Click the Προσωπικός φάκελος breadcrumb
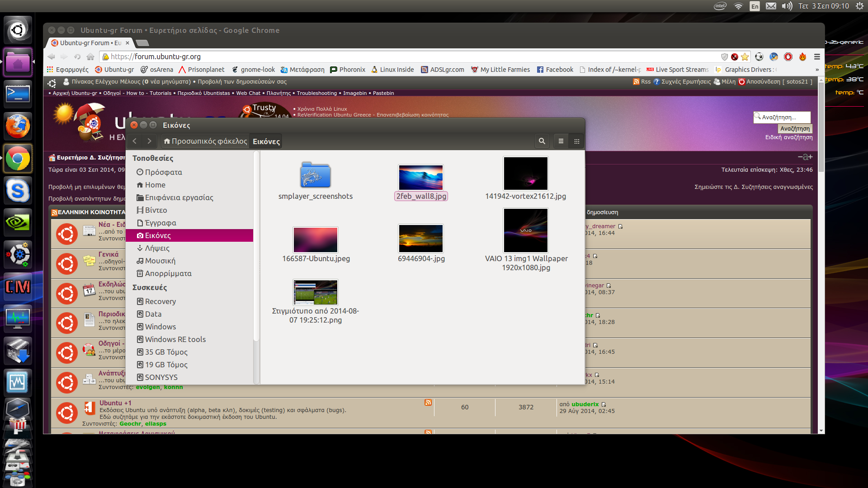The image size is (868, 488). pos(205,141)
